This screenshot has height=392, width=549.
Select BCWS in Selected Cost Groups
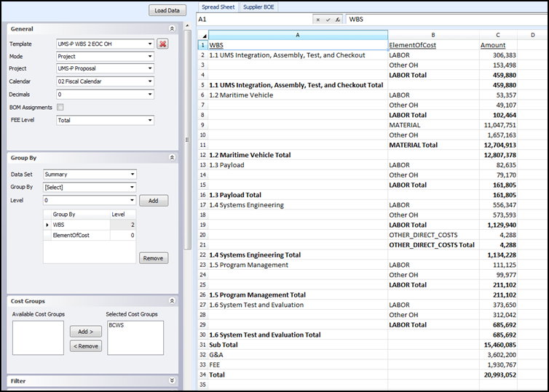(116, 325)
